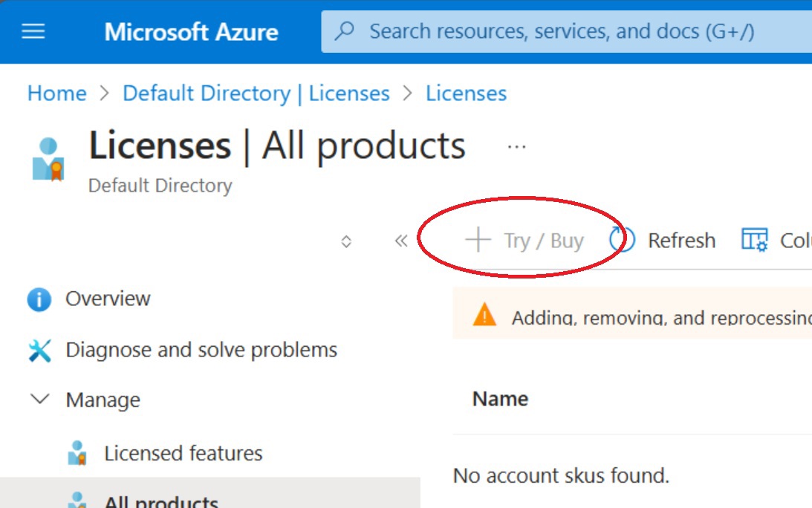Click the Licensed features icon
The image size is (812, 508).
(x=77, y=453)
